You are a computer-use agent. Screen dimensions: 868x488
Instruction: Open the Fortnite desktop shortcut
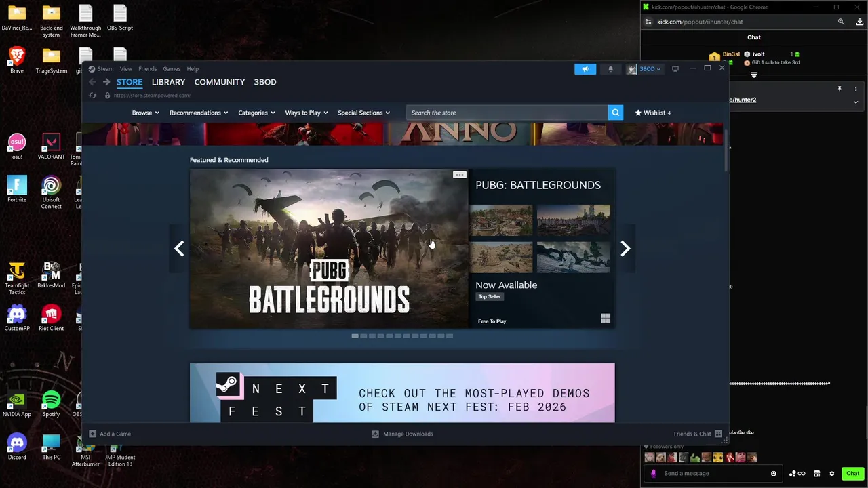(17, 189)
